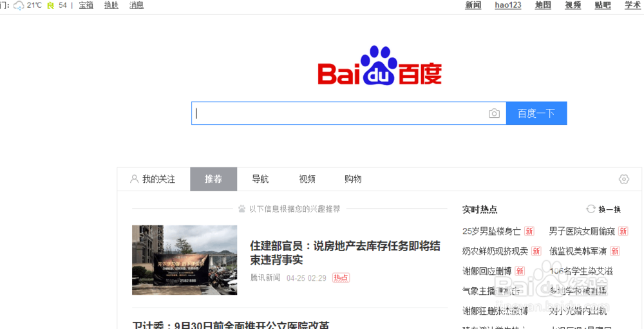Open the 住建部官员 news headline
644x329 pixels.
coord(345,253)
